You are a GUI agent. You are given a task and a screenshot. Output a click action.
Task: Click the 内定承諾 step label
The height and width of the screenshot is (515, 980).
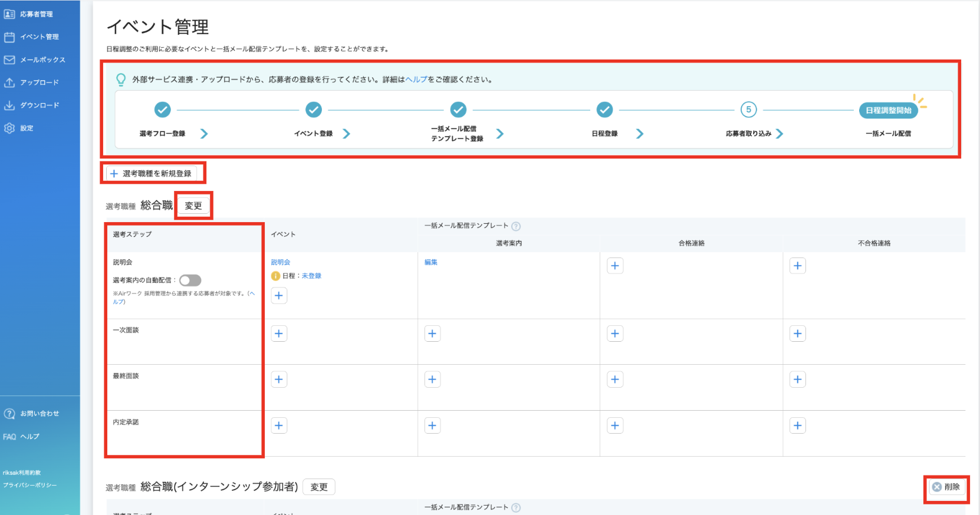(x=126, y=422)
